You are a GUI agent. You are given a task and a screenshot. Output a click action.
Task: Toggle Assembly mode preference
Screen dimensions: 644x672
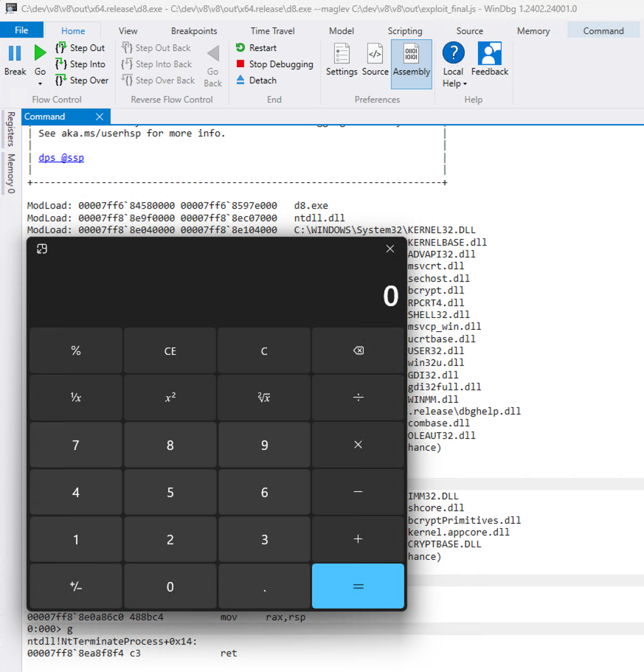tap(412, 60)
